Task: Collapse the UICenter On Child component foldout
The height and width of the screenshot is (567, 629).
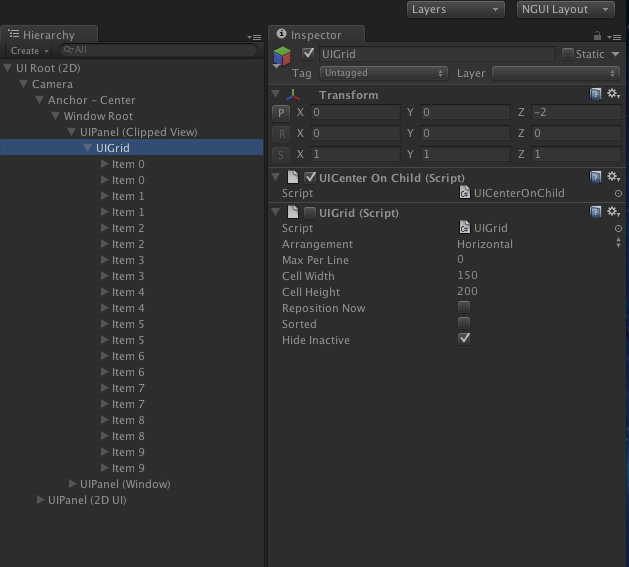Action: (276, 177)
